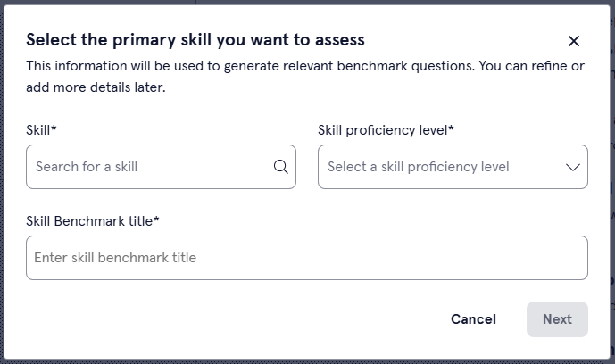Click the Next button
615x364 pixels.
pyautogui.click(x=557, y=319)
